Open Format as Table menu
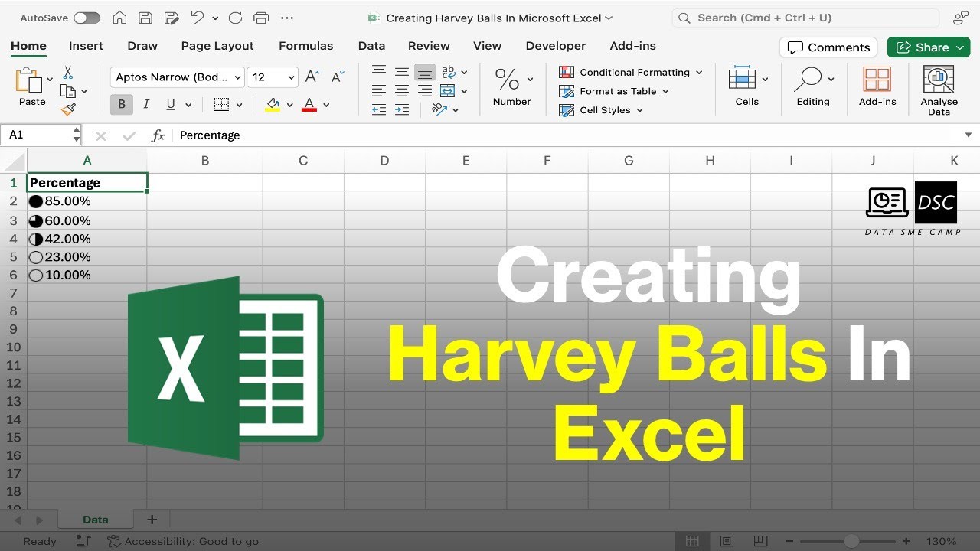The height and width of the screenshot is (551, 980). tap(613, 91)
